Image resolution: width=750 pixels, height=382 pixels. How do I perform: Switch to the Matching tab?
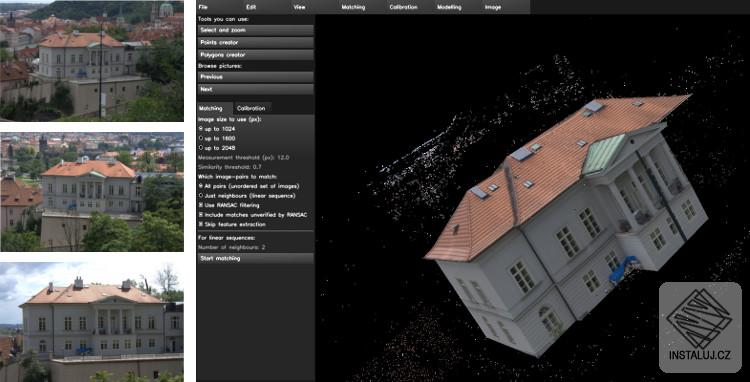215,109
